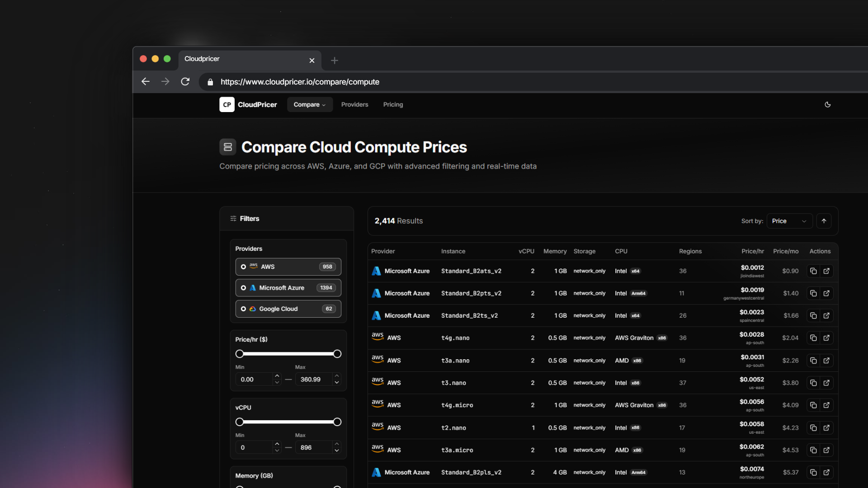The width and height of the screenshot is (868, 488).
Task: Click the CloudPricer CP logo icon
Action: [226, 104]
